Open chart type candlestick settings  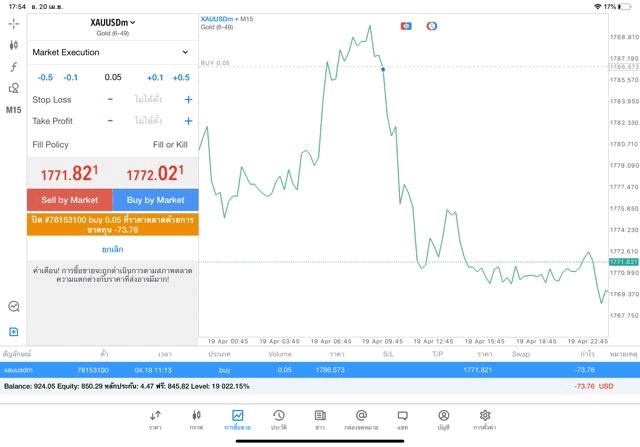[13, 45]
